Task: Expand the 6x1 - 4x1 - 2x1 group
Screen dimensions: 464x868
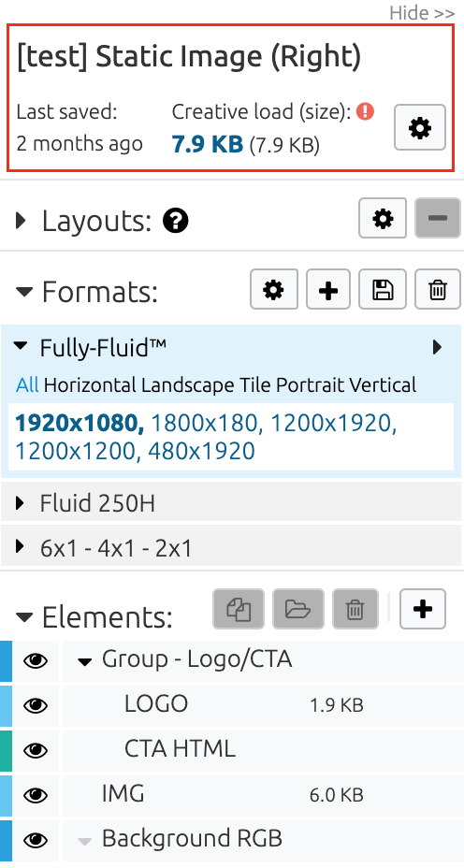Action: [x=21, y=547]
